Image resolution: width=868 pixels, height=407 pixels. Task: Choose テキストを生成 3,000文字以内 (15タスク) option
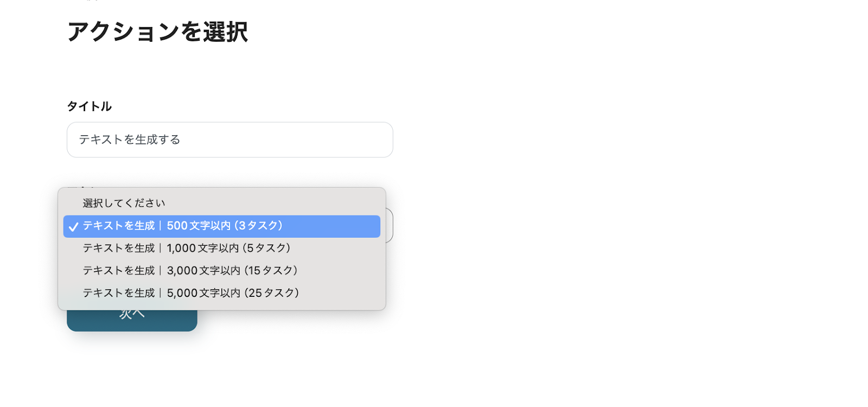click(x=222, y=271)
